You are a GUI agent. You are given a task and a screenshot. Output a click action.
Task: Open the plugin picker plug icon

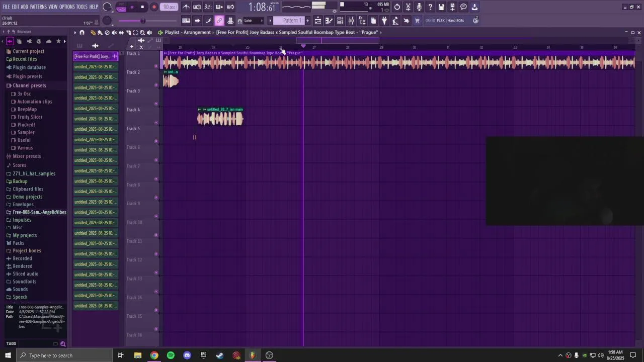click(x=384, y=21)
